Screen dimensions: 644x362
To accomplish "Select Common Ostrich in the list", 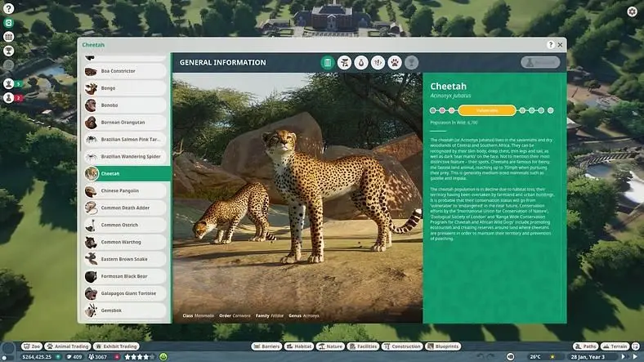I will pyautogui.click(x=125, y=225).
